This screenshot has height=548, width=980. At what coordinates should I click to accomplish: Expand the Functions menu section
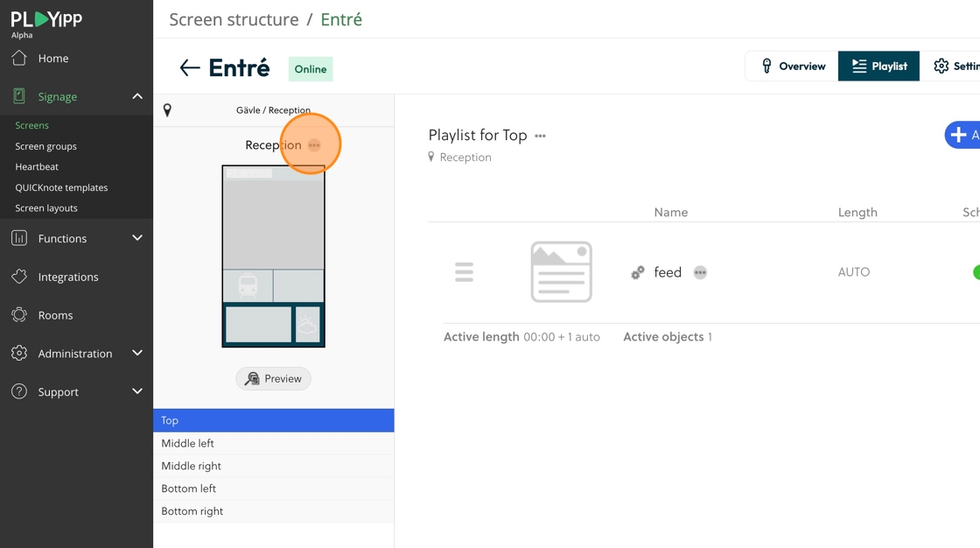click(x=137, y=238)
